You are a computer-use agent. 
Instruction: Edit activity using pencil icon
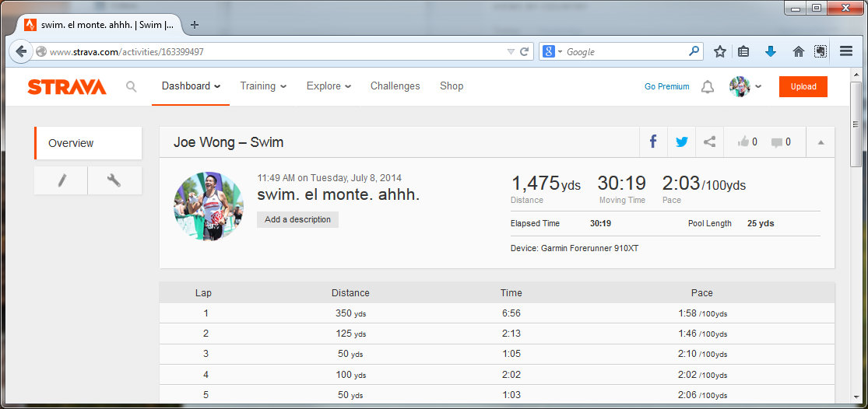coord(61,180)
